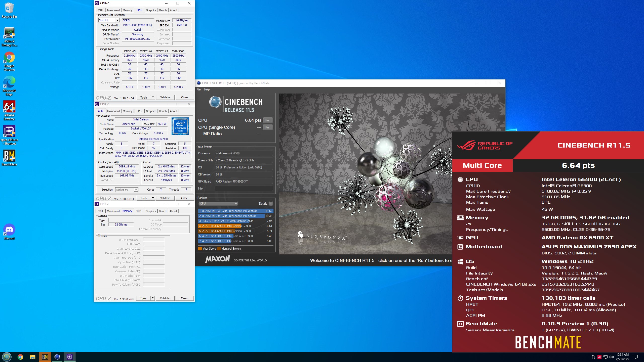Image resolution: width=644 pixels, height=362 pixels.
Task: Open Discord desktop shortcut
Action: pyautogui.click(x=9, y=232)
